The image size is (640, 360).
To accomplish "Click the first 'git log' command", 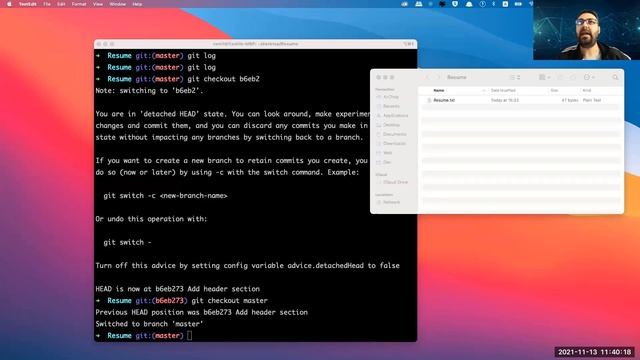I will 202,56.
